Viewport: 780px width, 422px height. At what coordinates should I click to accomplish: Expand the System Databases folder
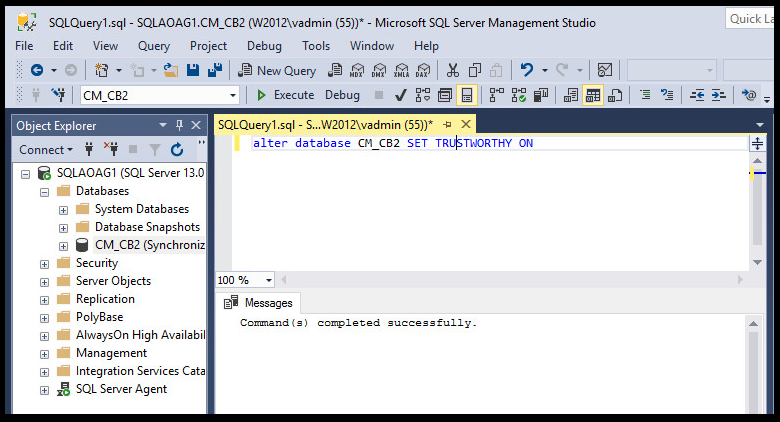63,210
